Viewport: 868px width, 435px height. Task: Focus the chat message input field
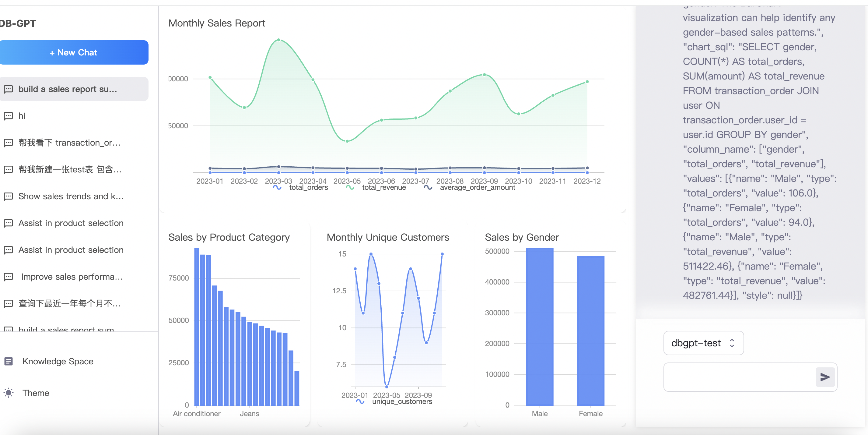(x=738, y=377)
